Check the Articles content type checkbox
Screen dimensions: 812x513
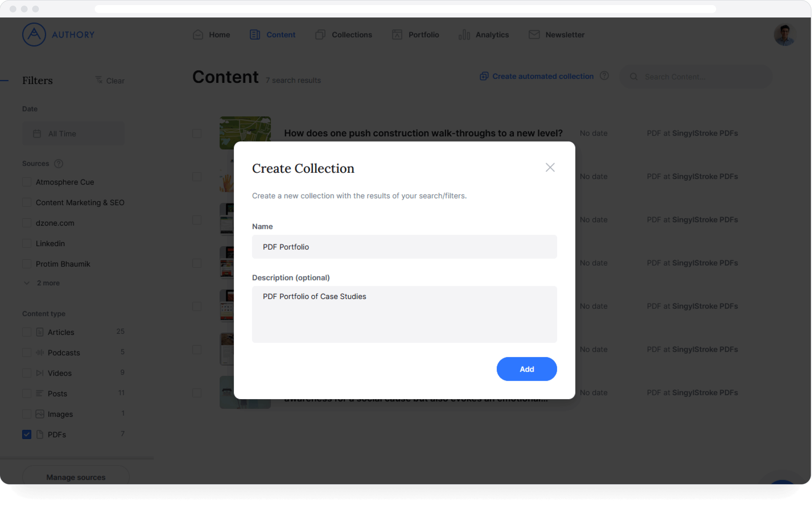point(27,332)
